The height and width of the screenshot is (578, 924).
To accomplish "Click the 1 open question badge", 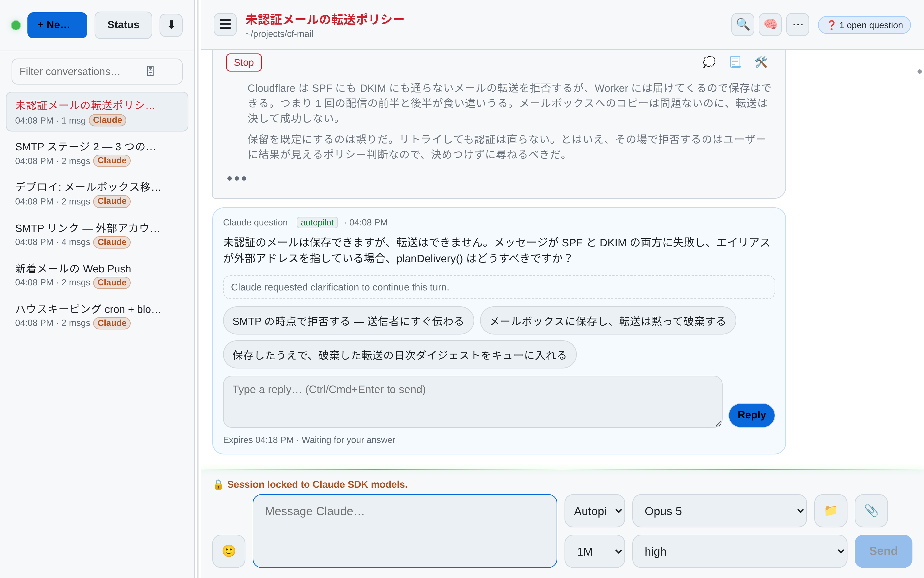I will click(864, 25).
